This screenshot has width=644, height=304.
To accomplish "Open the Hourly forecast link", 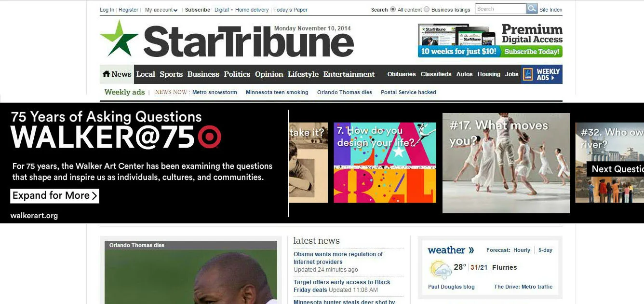I will click(522, 250).
